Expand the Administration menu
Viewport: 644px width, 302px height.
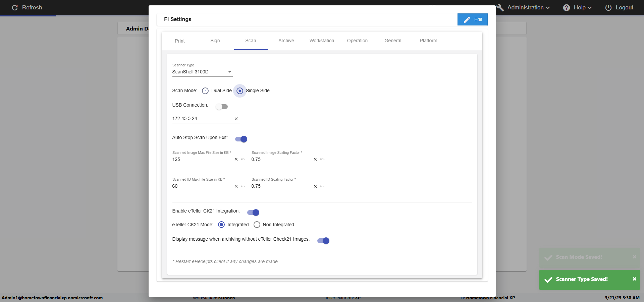[x=525, y=8]
